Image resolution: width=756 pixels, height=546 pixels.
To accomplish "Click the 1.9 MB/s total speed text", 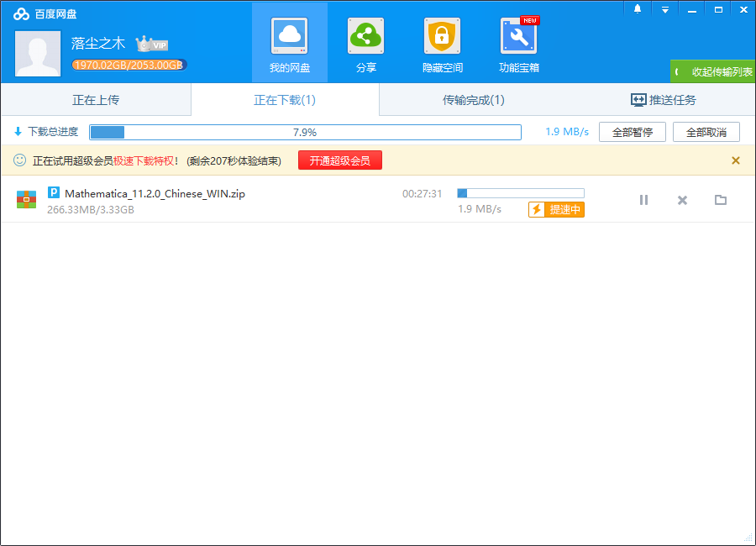I will [567, 132].
